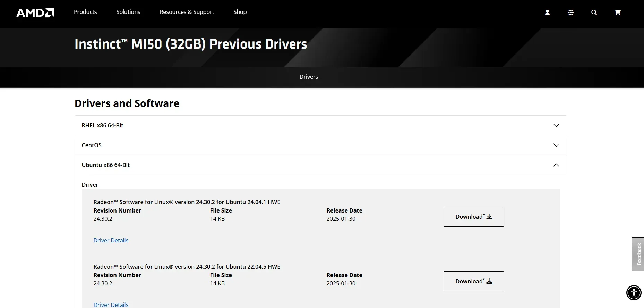Image resolution: width=644 pixels, height=308 pixels.
Task: Download Ubuntu 22.04.5 HWE driver
Action: click(x=473, y=281)
